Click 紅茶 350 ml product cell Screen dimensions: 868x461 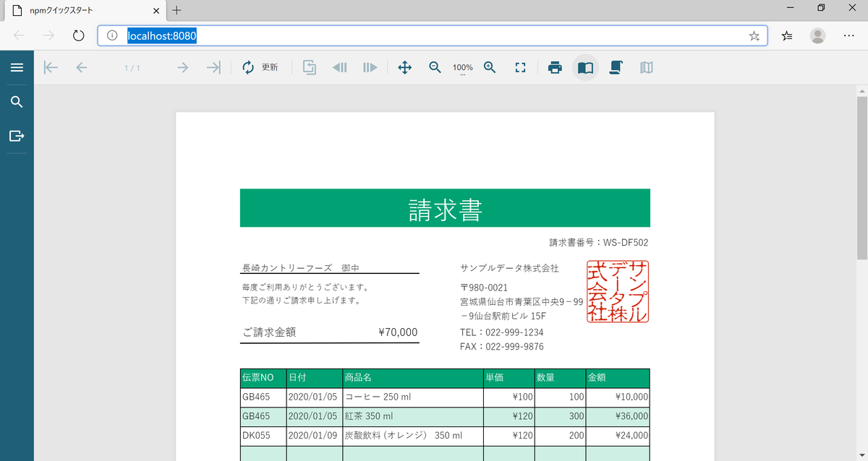(x=413, y=416)
